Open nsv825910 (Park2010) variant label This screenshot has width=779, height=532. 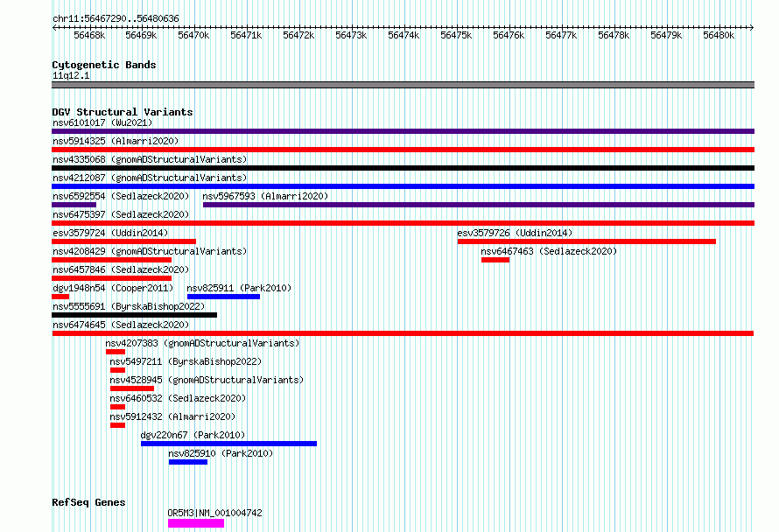221,453
